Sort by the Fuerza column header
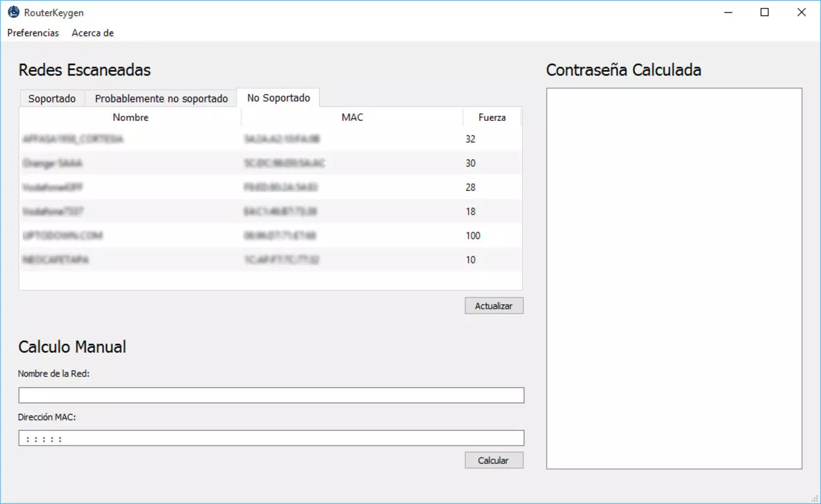Viewport: 821px width, 504px height. (x=492, y=117)
